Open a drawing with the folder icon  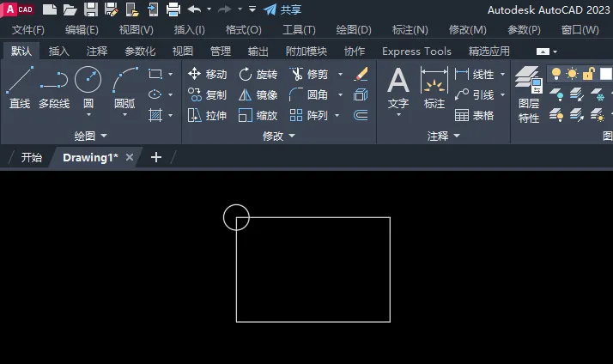(x=70, y=9)
